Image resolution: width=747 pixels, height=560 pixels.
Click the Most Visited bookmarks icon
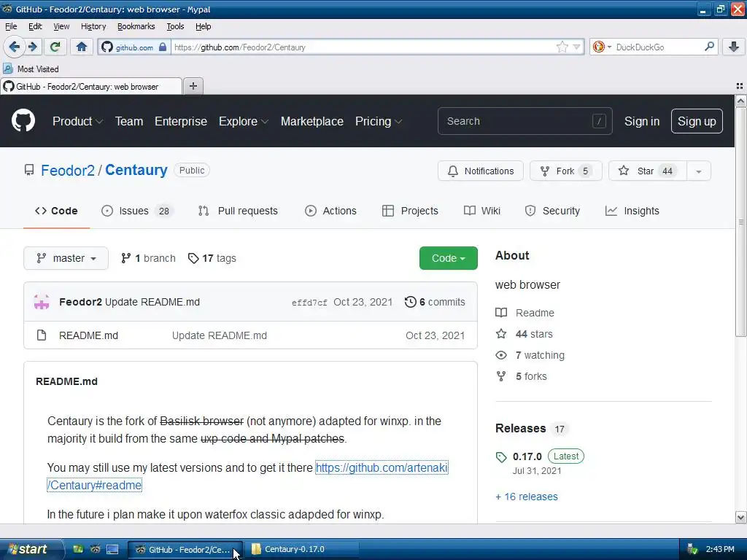coord(8,69)
